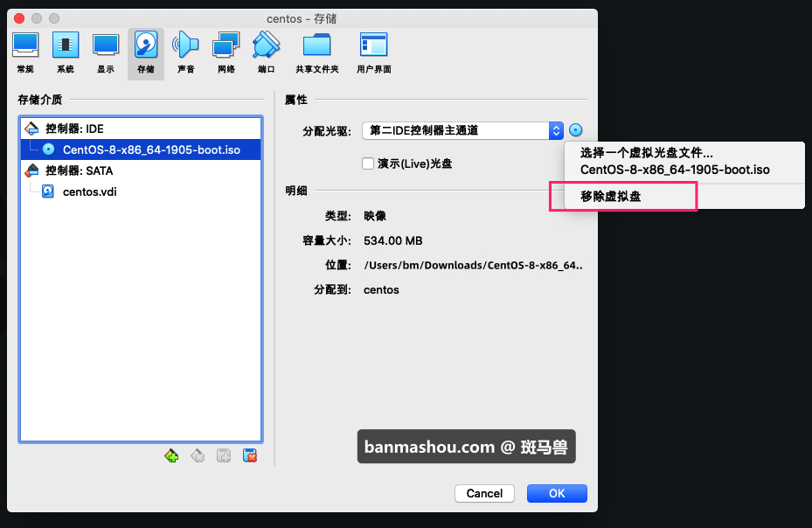Select centos.vdi in storage tree

(141, 191)
